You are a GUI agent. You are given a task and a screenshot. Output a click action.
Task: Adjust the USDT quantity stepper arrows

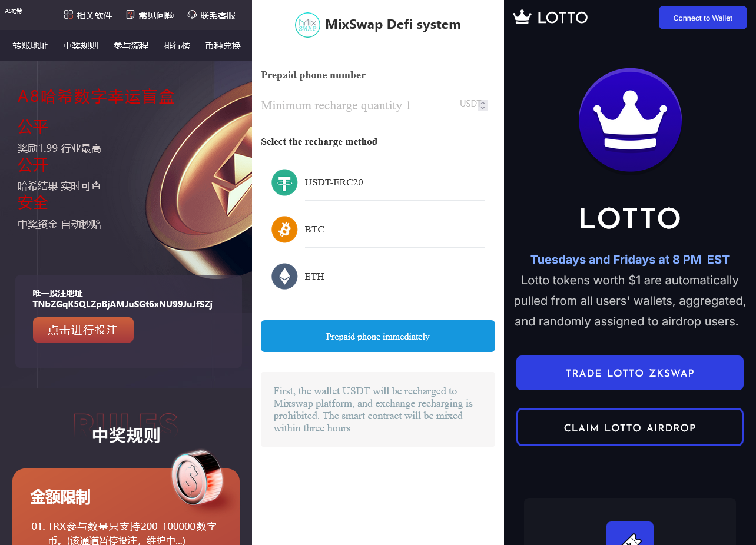click(x=483, y=105)
